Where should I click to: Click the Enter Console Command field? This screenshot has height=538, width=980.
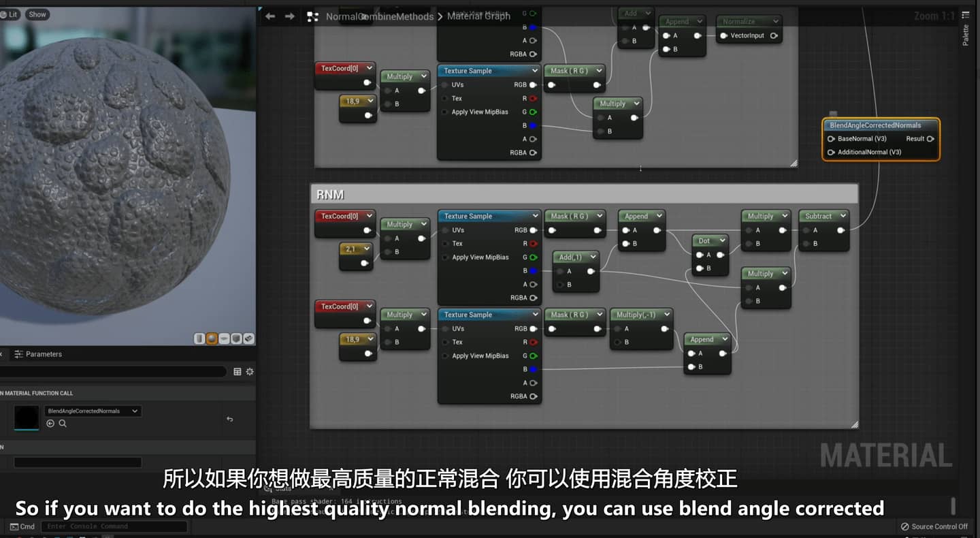114,526
